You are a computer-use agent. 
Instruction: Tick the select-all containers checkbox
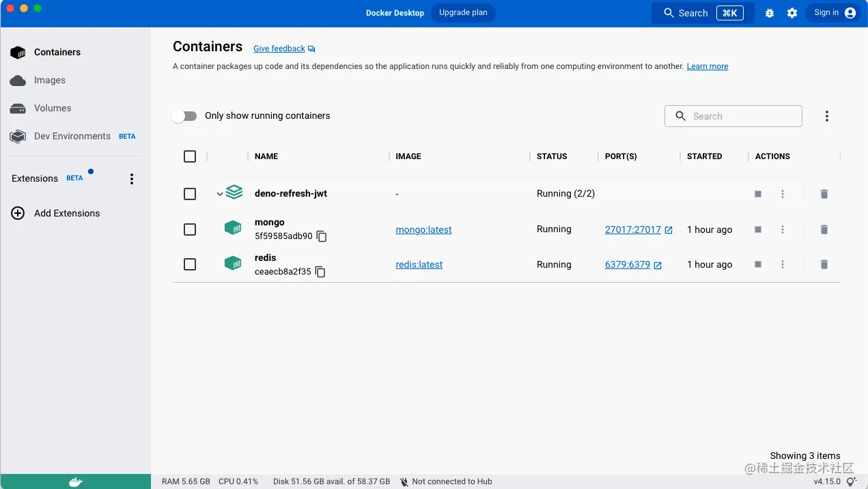coord(190,156)
